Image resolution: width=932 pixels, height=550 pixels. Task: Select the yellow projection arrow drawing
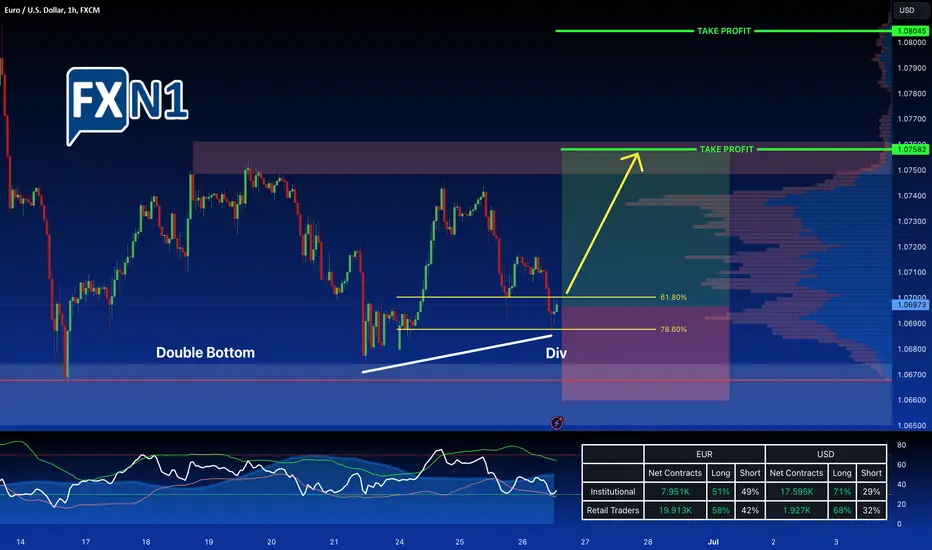tap(604, 223)
